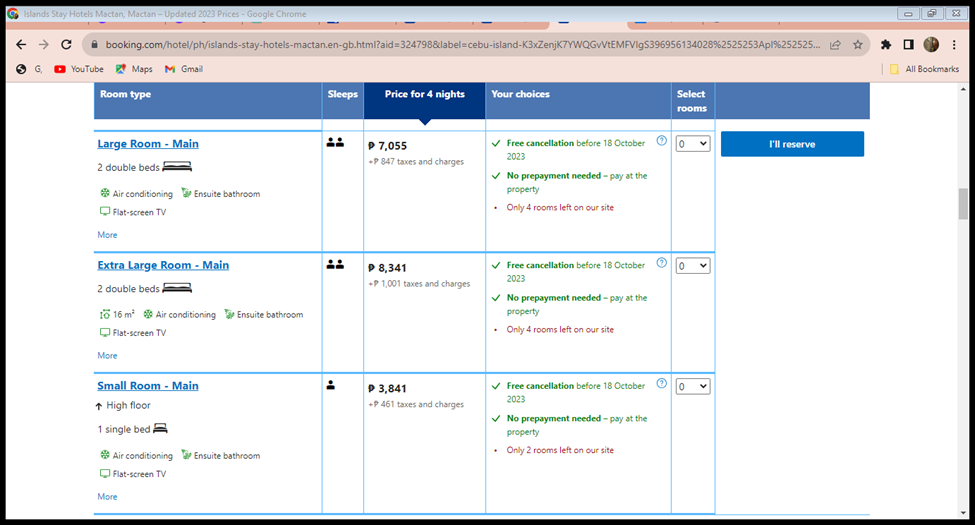Click the browser forward arrow

pos(44,45)
